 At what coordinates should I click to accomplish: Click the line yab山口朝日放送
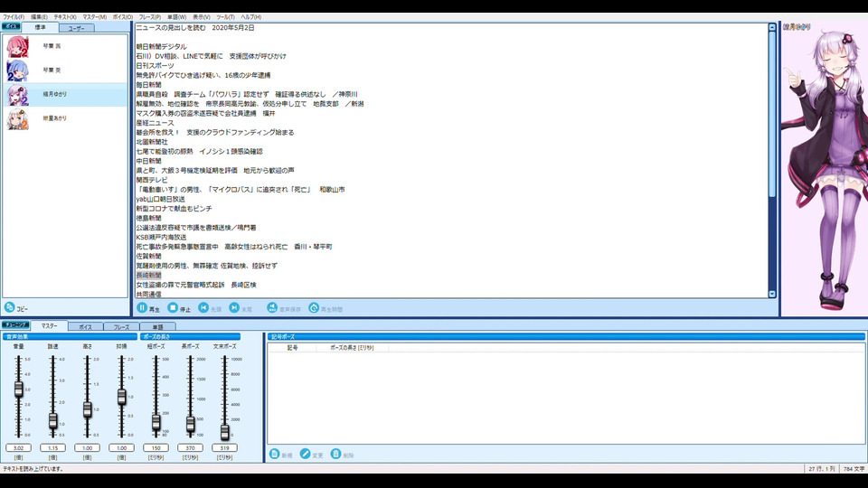click(161, 199)
